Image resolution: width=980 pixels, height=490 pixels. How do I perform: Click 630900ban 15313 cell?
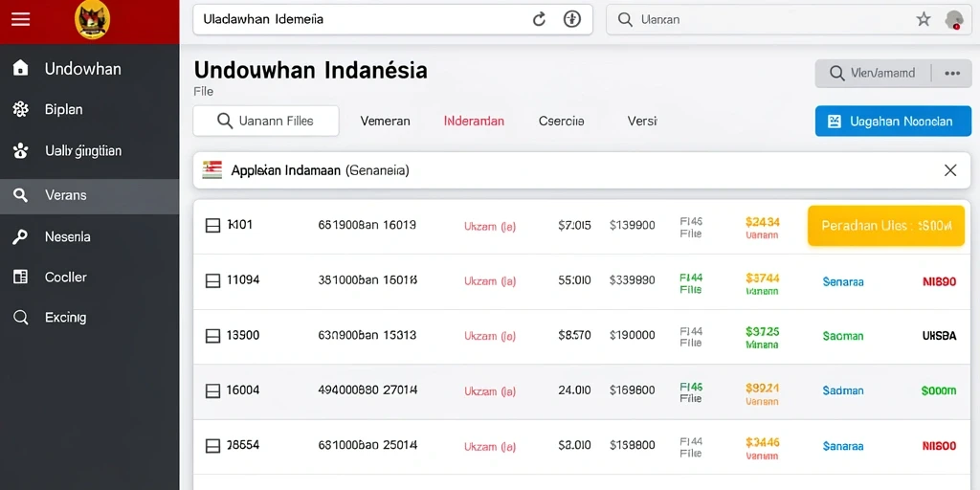(x=367, y=336)
